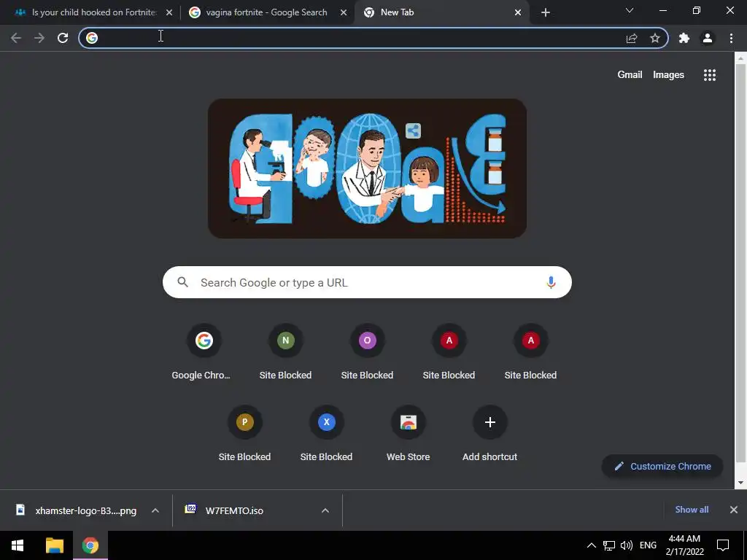Image resolution: width=747 pixels, height=560 pixels.
Task: Go back using the browser back arrow
Action: click(16, 38)
